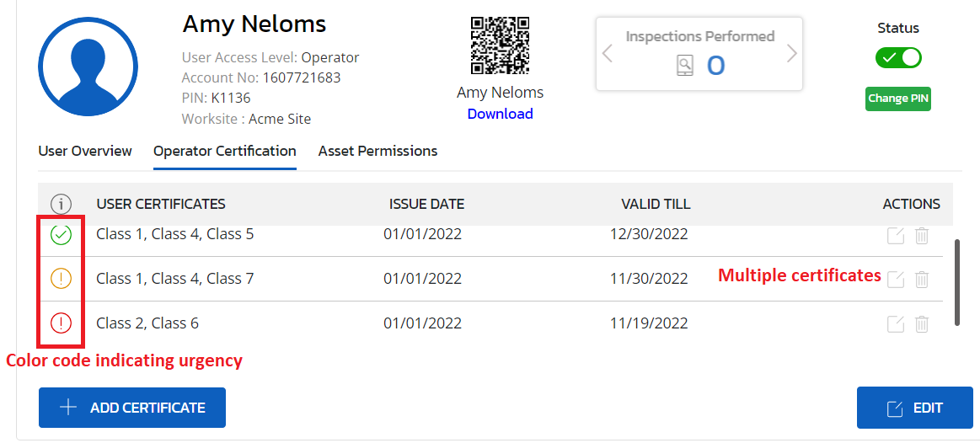Click the Download QR code link

[500, 114]
